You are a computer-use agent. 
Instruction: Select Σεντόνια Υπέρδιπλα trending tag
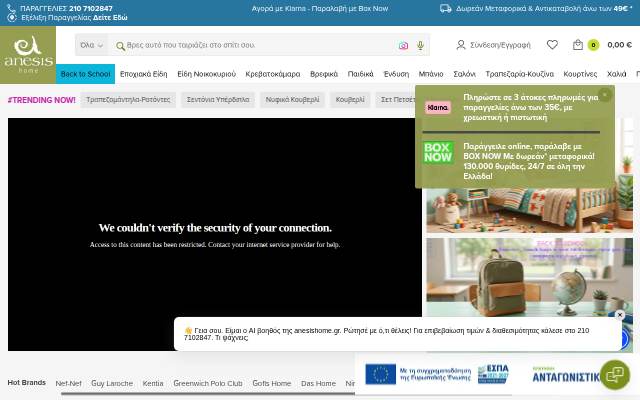(x=218, y=100)
